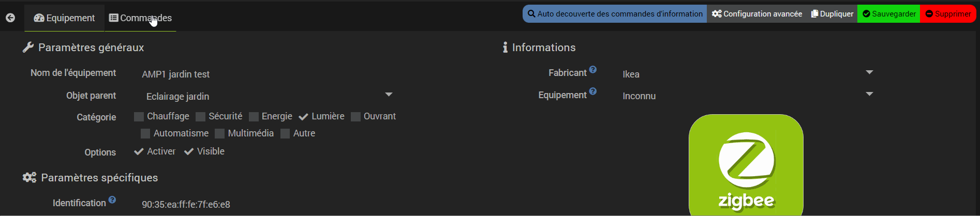
Task: Click the red Supprimer button
Action: coord(948,14)
